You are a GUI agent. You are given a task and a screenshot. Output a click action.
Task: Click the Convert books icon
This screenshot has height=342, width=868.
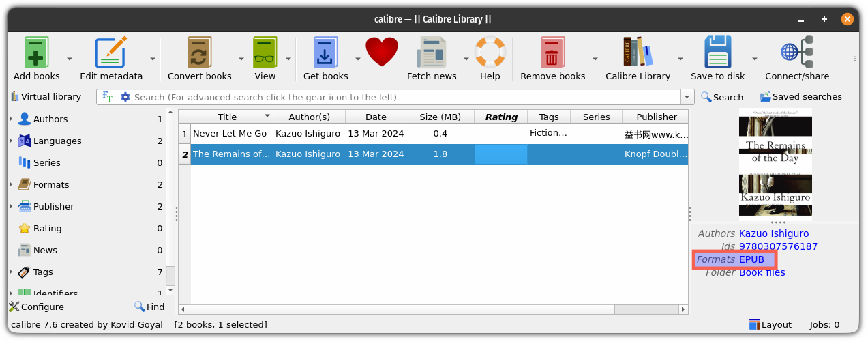200,53
